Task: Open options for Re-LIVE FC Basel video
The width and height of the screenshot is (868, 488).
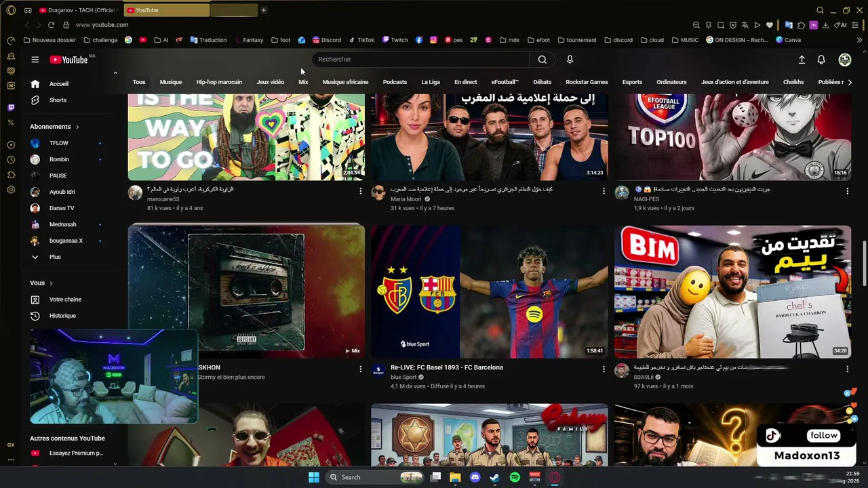Action: tap(604, 369)
